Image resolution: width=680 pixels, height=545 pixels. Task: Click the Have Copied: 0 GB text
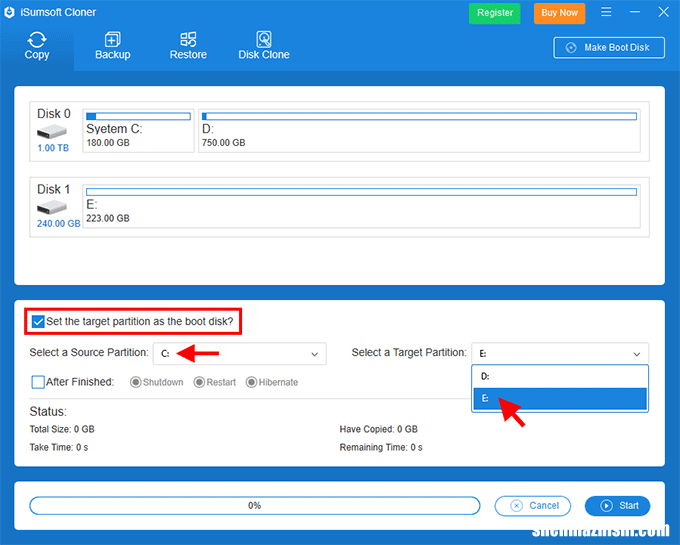coord(379,429)
